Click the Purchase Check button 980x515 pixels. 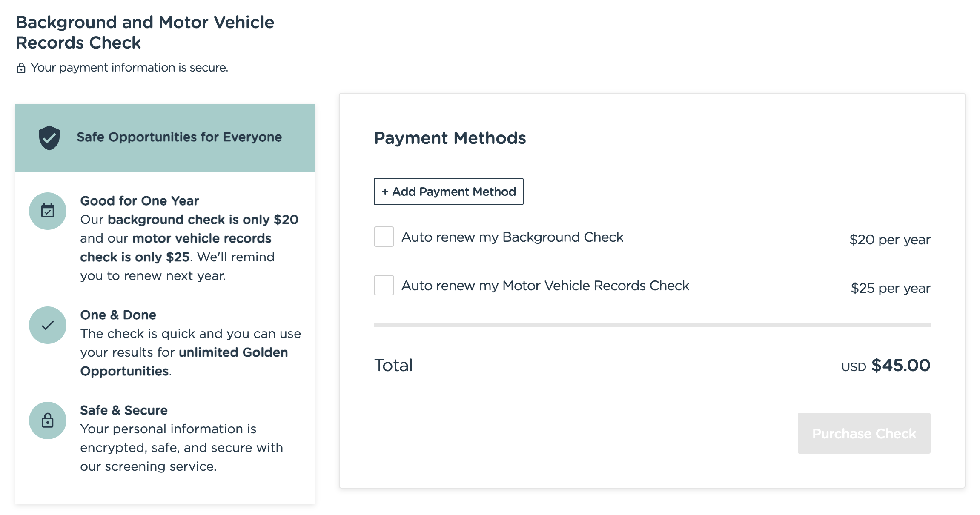pos(864,433)
